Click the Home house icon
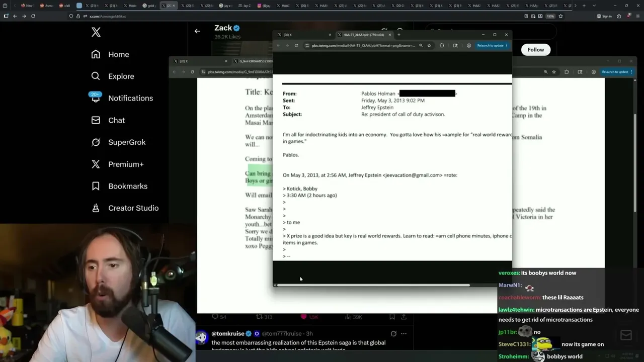 96,54
